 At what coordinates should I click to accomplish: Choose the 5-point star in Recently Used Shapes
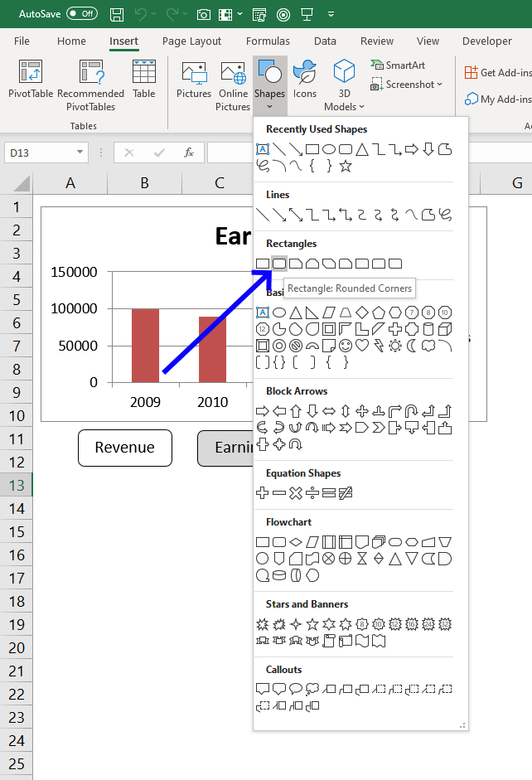tap(346, 166)
